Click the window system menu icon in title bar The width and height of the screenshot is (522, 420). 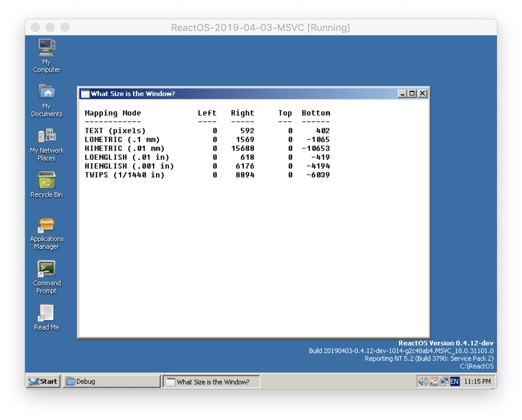pos(85,94)
